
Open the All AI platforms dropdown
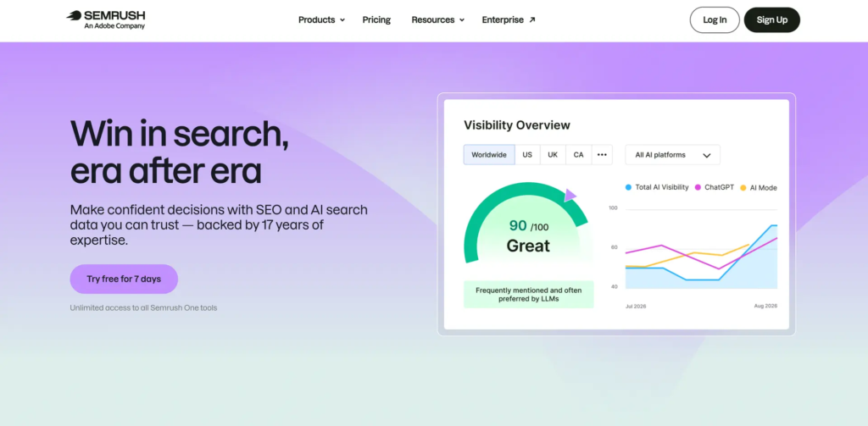[x=672, y=155]
